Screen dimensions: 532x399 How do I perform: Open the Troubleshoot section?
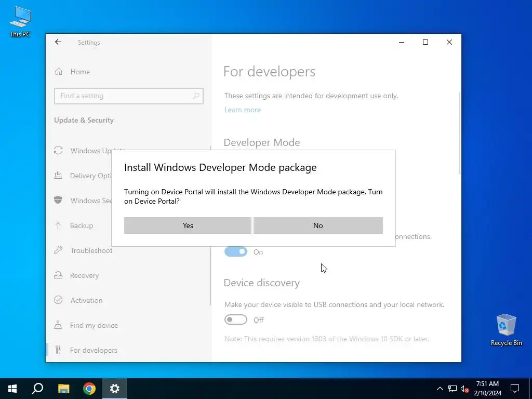click(x=91, y=250)
